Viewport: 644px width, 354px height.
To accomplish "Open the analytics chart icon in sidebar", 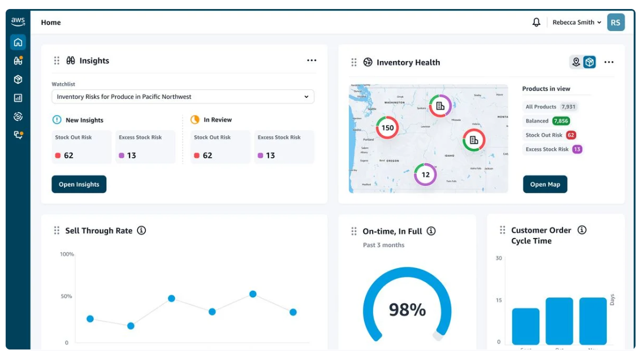I will click(18, 98).
